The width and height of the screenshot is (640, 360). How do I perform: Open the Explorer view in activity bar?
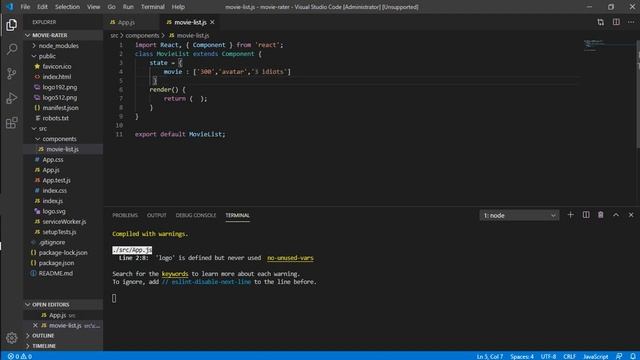[11, 25]
